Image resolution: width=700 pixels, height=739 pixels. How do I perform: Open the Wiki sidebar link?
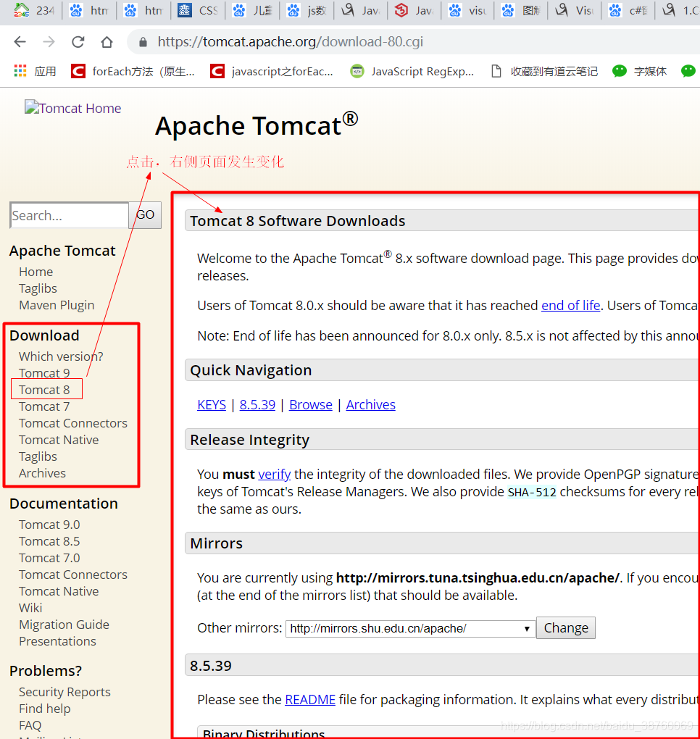tap(30, 608)
